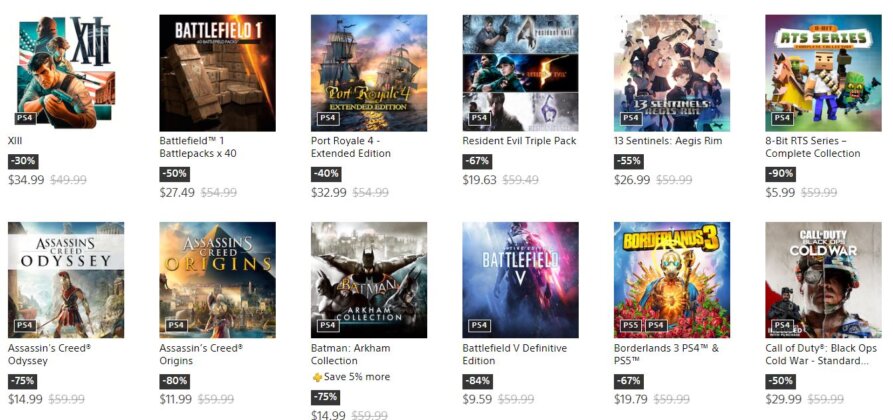Screen dimensions: 893x420
Task: Click the Batman: Arkham Collection title link
Action: (x=350, y=354)
